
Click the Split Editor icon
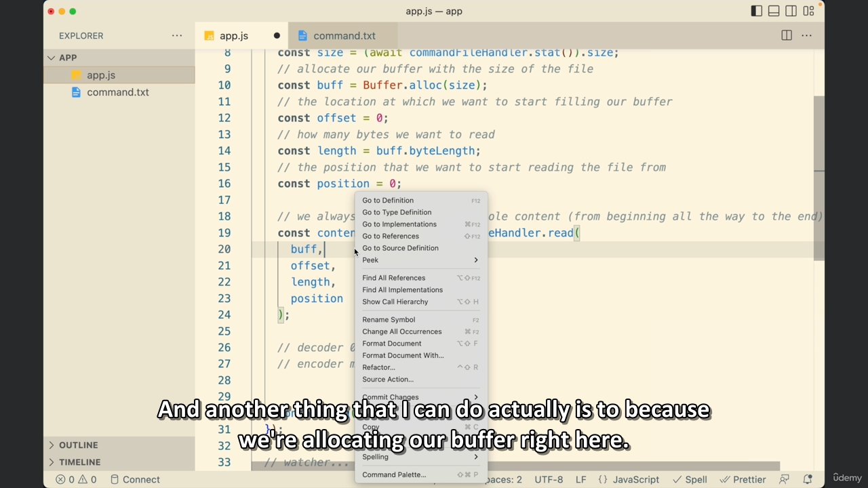point(787,35)
